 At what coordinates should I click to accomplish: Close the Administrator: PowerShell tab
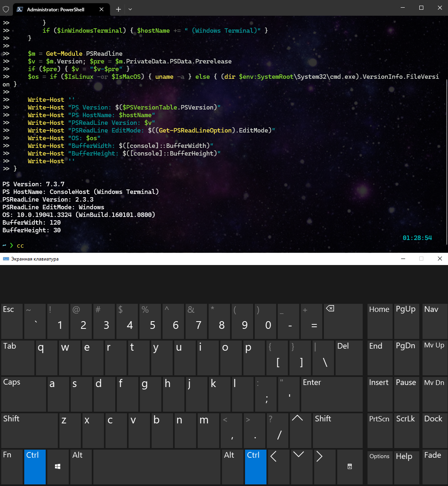[101, 9]
